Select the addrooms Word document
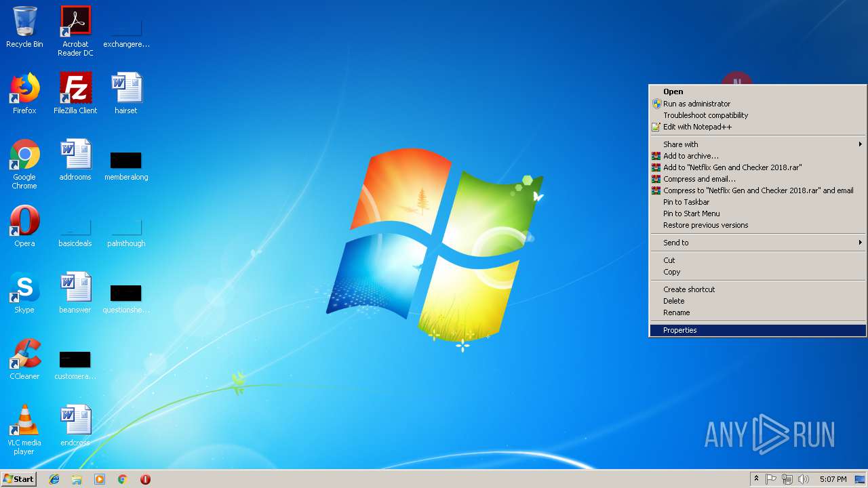Image resolution: width=868 pixels, height=488 pixels. coord(75,160)
